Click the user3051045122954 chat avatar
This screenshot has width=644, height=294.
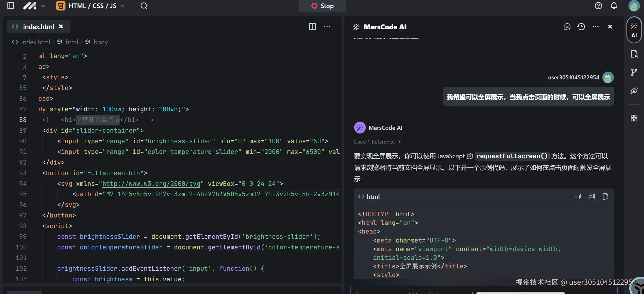tap(608, 77)
